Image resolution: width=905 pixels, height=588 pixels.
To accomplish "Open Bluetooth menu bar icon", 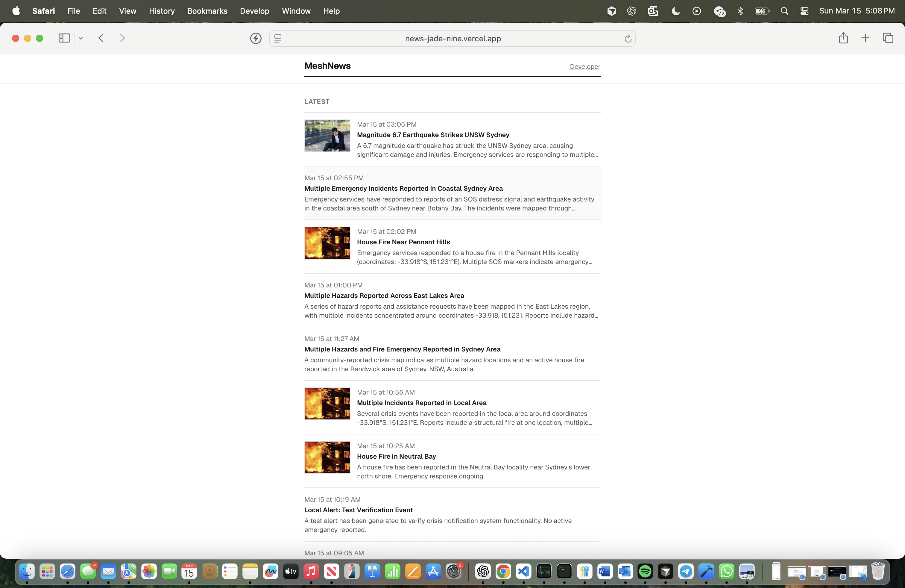I will [x=740, y=11].
